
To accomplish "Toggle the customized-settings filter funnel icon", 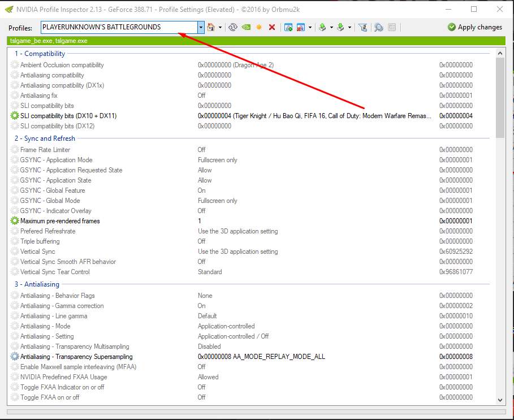I will tap(362, 27).
